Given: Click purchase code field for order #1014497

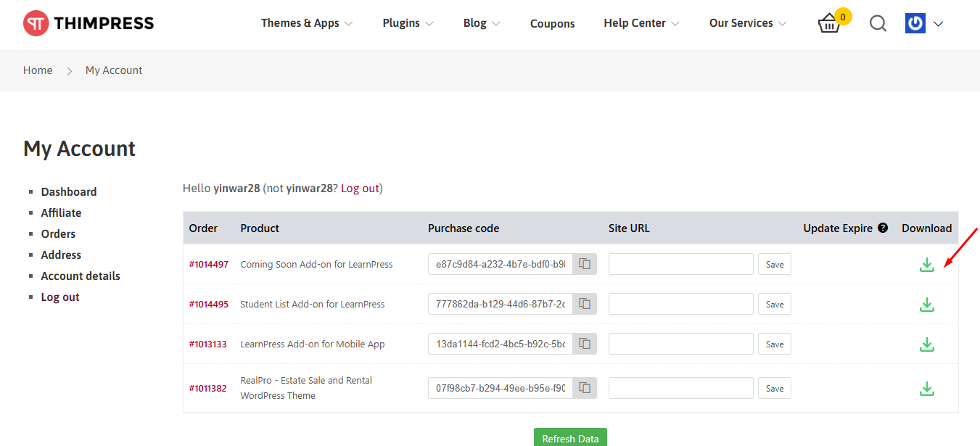Looking at the screenshot, I should 501,264.
